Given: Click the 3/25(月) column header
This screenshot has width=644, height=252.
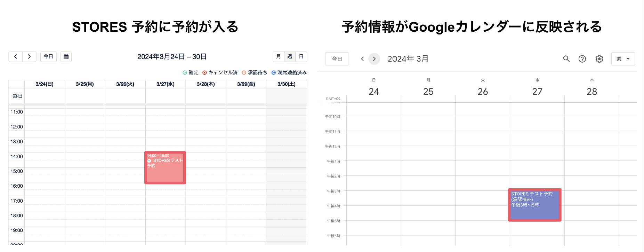Looking at the screenshot, I should 85,84.
